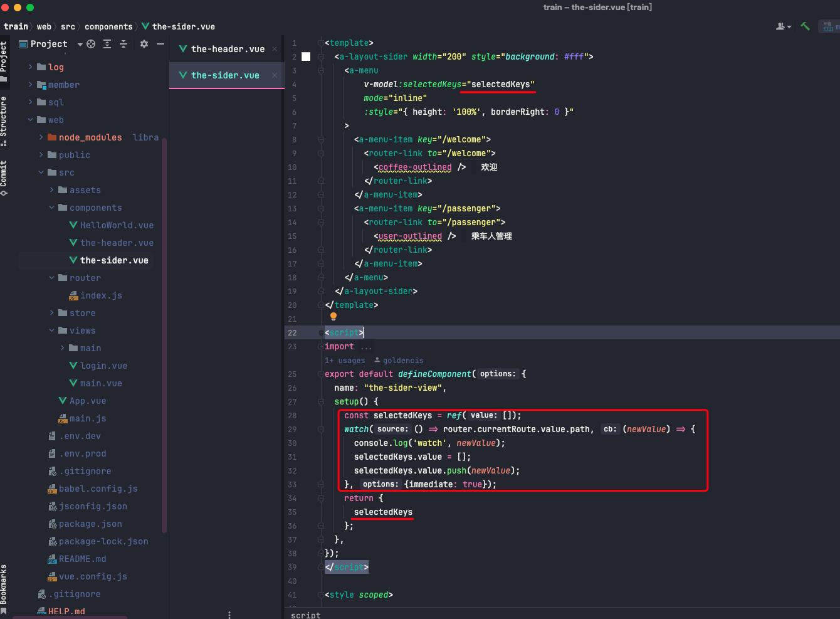Image resolution: width=840 pixels, height=619 pixels.
Task: Open the Code With Me users icon
Action: point(780,26)
